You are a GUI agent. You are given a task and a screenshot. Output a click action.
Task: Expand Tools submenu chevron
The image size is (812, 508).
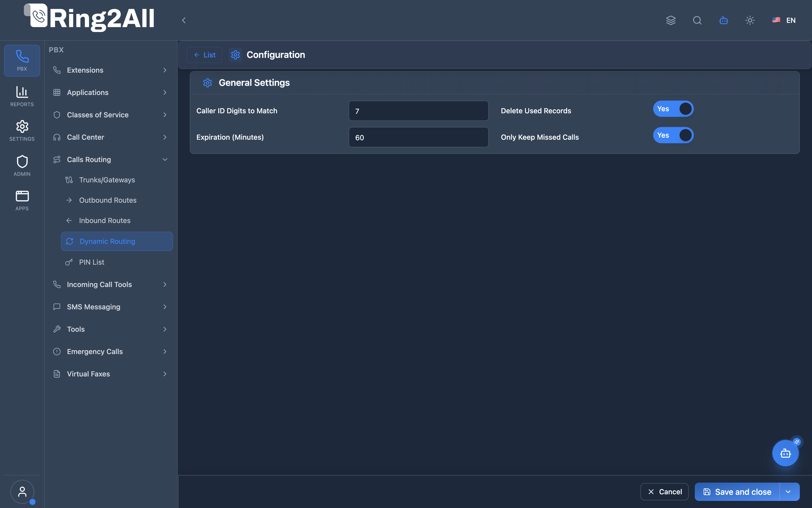point(165,329)
